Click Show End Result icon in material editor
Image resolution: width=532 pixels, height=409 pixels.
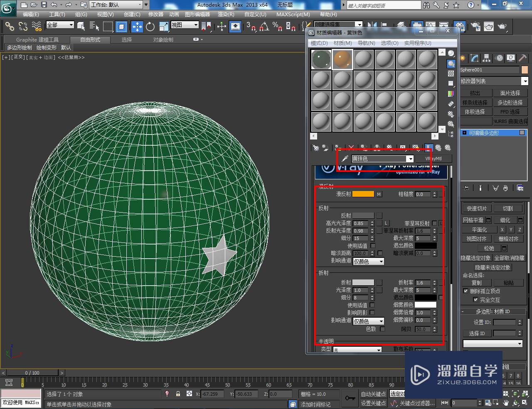tap(428, 147)
